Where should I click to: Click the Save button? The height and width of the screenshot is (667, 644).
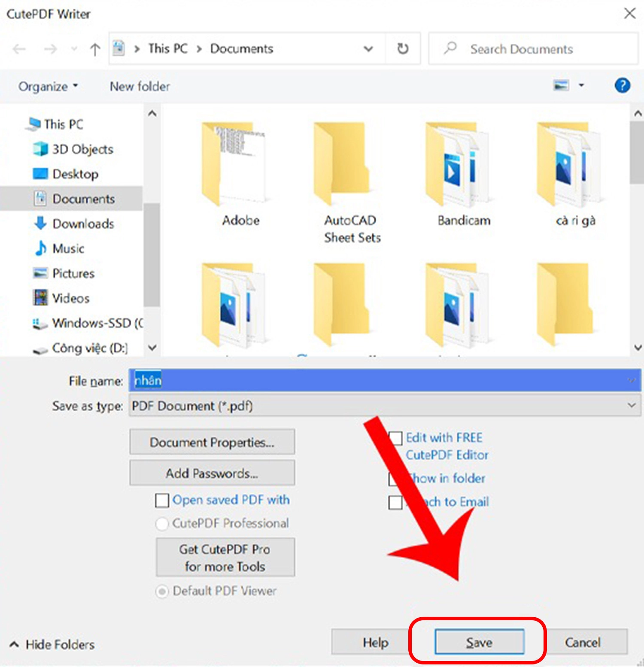coord(479,642)
